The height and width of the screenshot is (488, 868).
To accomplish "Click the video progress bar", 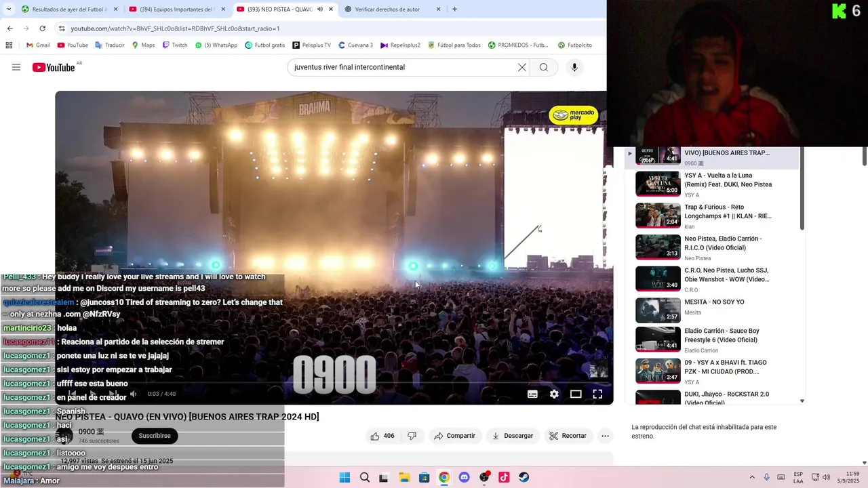I will [x=334, y=382].
